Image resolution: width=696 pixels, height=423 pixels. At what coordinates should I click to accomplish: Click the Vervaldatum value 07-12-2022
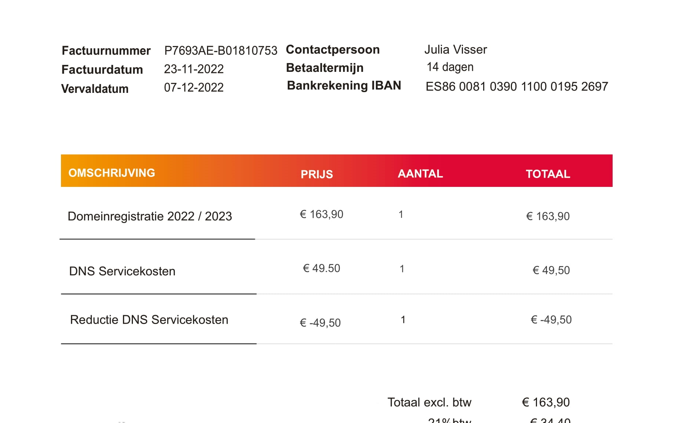[x=194, y=87]
